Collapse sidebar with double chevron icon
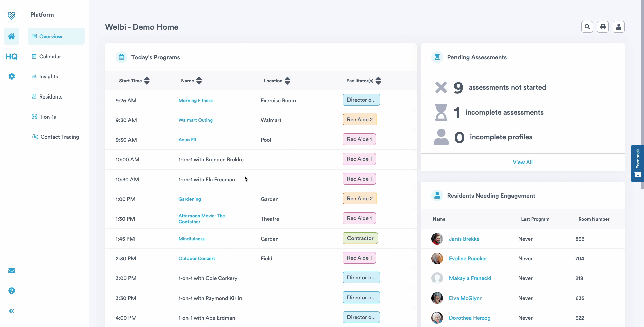Viewport: 644px width, 327px height. pos(11,311)
